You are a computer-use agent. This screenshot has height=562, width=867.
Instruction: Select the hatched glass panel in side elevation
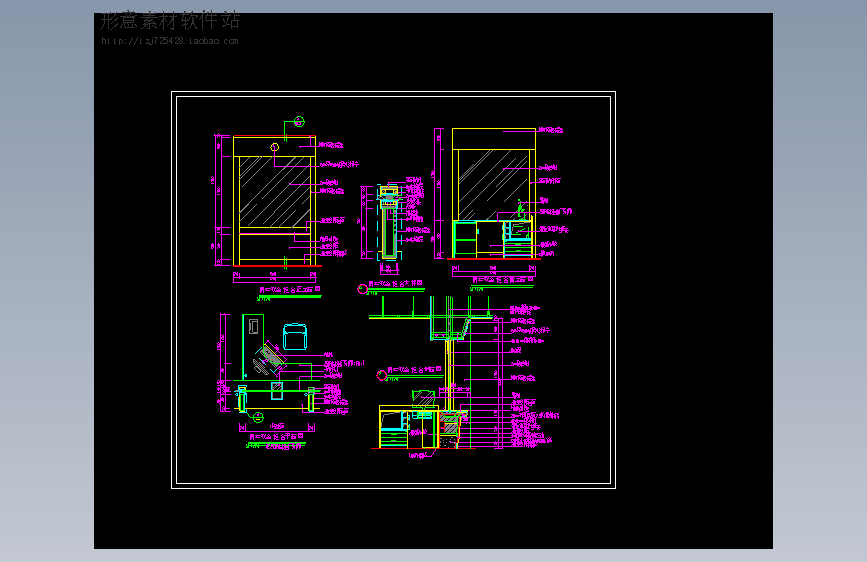pyautogui.click(x=493, y=185)
